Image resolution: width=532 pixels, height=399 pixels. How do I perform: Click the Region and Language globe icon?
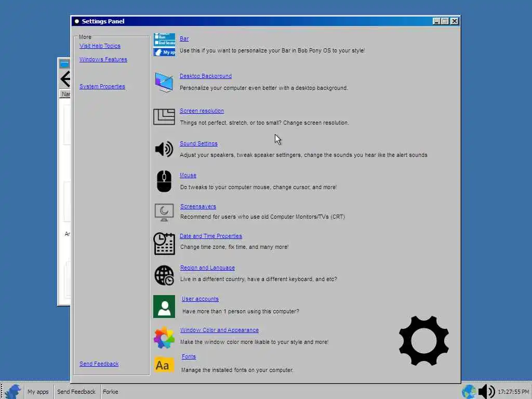click(x=164, y=275)
